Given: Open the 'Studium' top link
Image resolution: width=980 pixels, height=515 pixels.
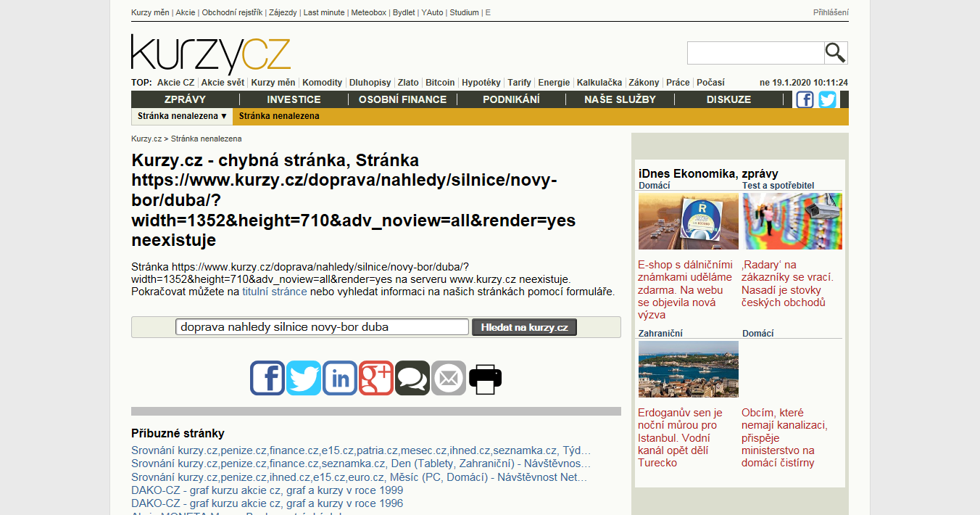Looking at the screenshot, I should (x=464, y=12).
